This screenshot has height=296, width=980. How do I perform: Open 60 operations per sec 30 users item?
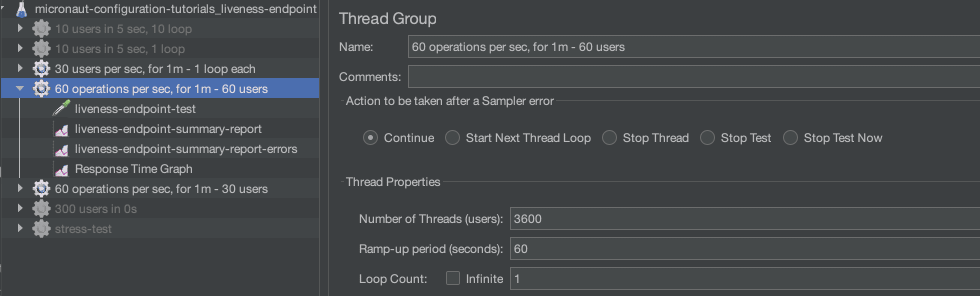[x=161, y=189]
